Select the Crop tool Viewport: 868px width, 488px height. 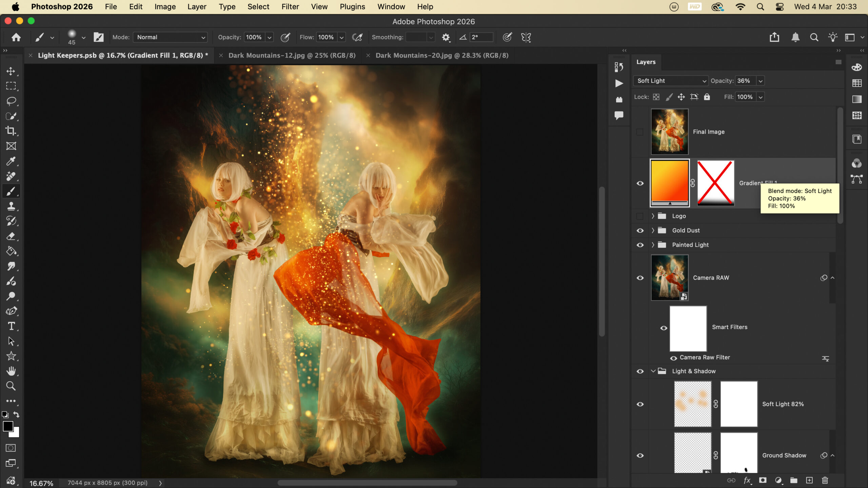pos(11,131)
